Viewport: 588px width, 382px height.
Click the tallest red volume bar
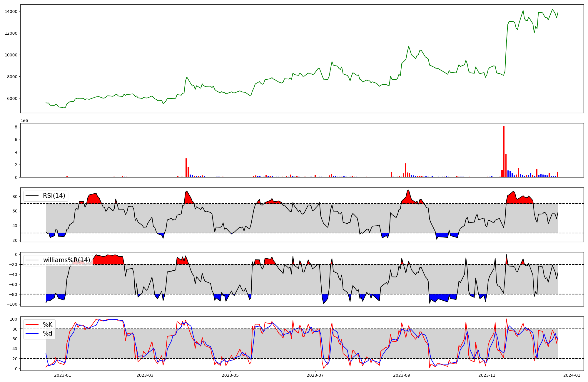pos(504,151)
